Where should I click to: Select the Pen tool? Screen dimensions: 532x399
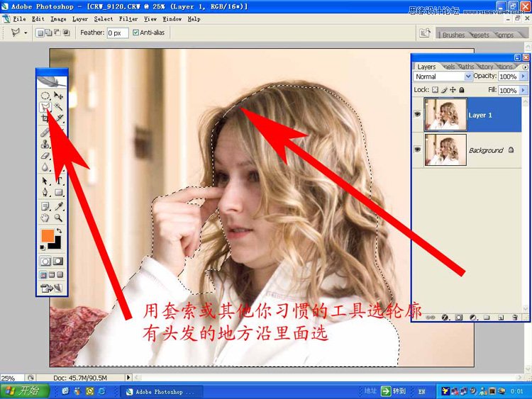click(x=45, y=192)
